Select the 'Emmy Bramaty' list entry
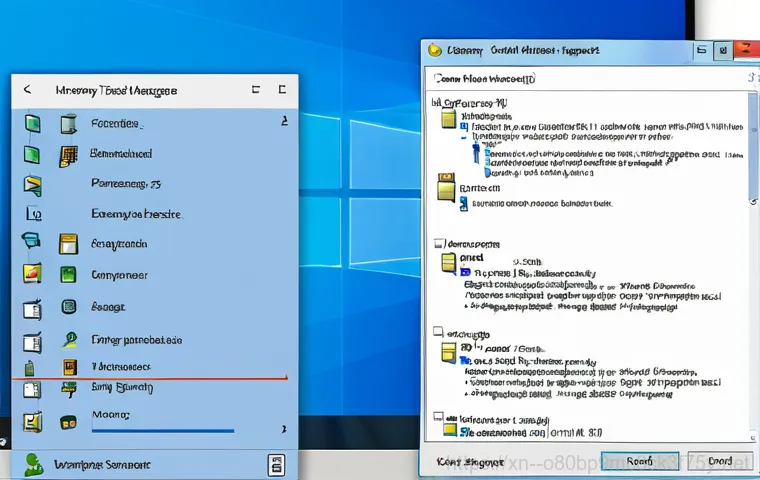The height and width of the screenshot is (480, 760). coord(122,387)
